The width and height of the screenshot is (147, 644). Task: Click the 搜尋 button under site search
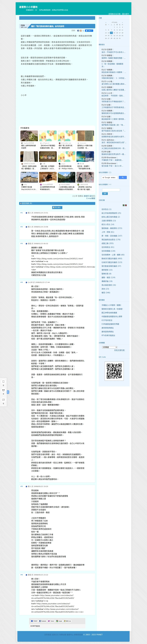click(x=105, y=194)
